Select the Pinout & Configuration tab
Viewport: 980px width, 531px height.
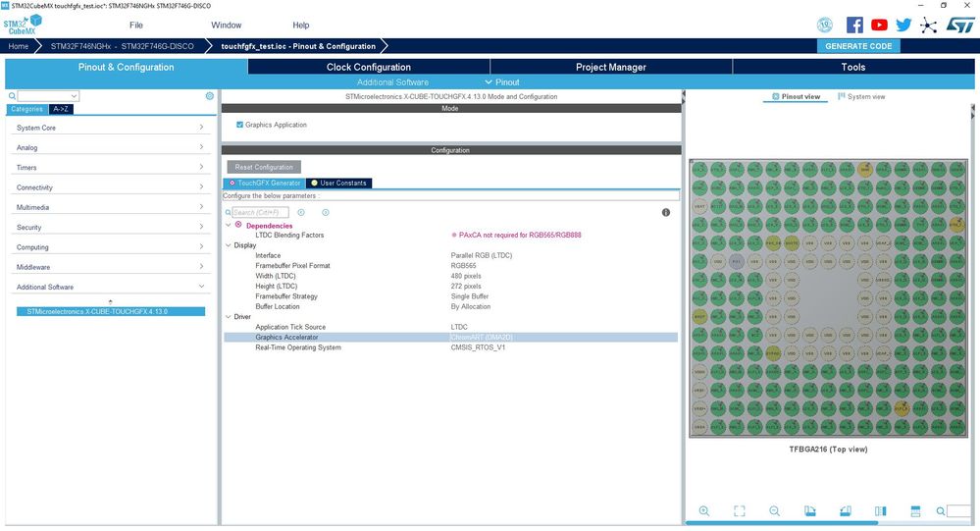127,67
